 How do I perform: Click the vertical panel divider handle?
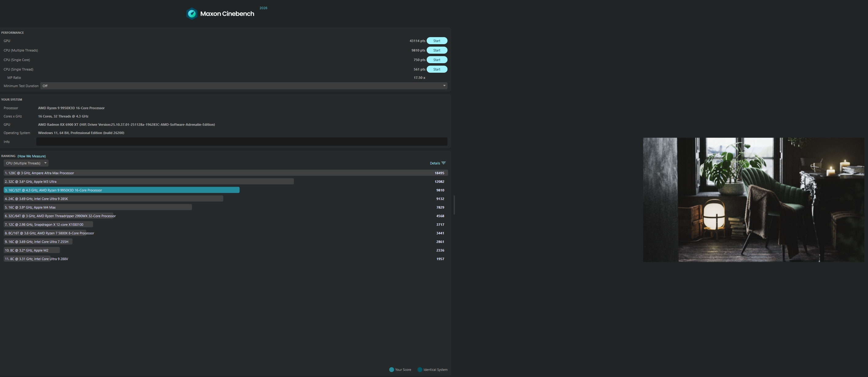[454, 205]
